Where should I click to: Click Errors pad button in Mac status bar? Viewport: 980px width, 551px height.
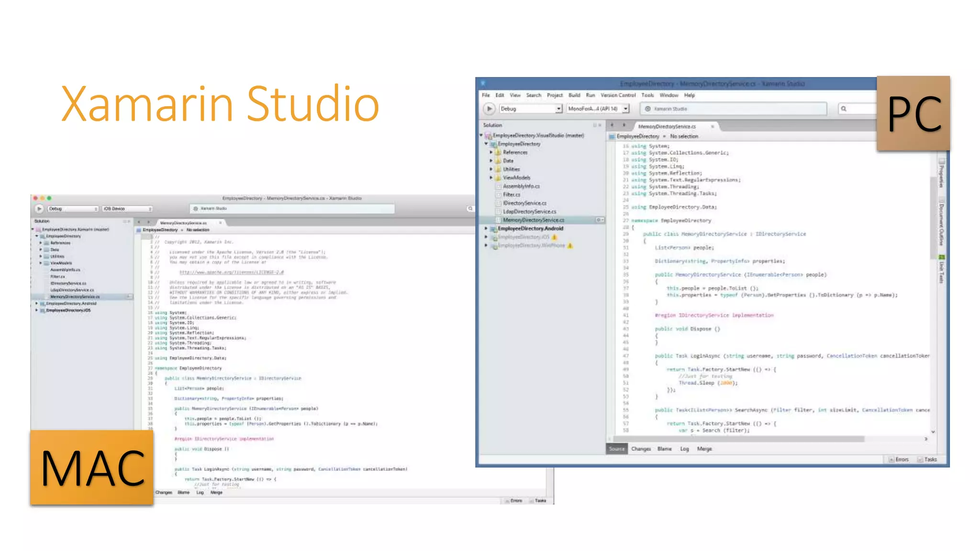[x=513, y=501]
